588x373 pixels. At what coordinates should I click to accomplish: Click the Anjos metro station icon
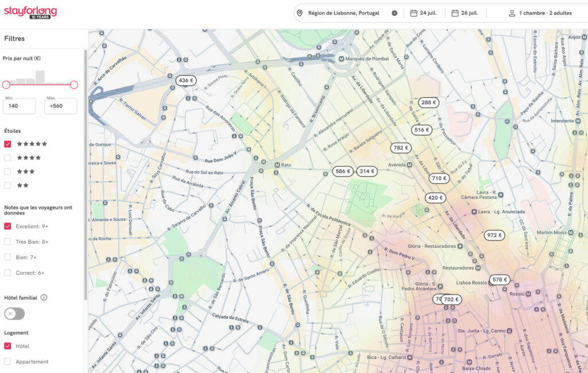click(x=584, y=37)
